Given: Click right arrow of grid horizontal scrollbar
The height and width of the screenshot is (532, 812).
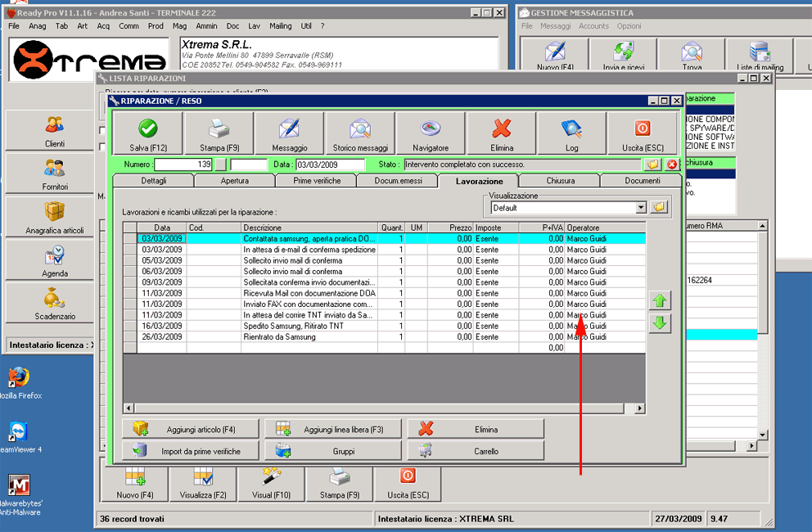Looking at the screenshot, I should point(640,408).
